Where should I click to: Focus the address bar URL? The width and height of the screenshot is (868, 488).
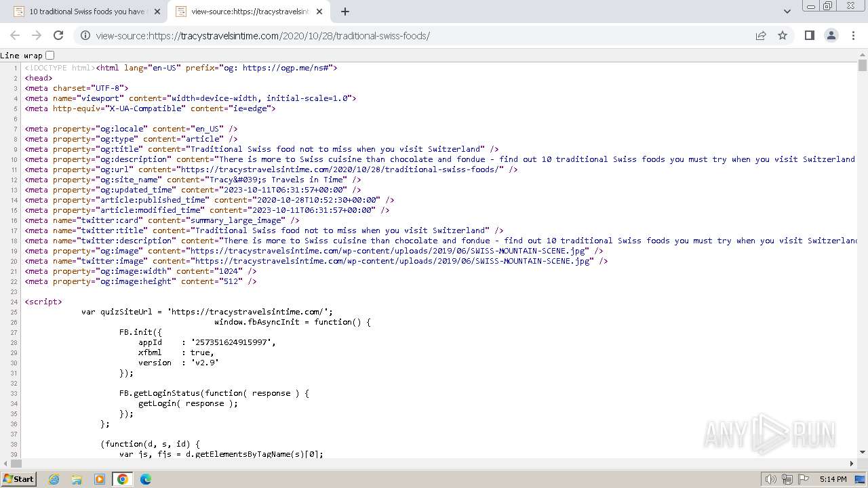262,36
